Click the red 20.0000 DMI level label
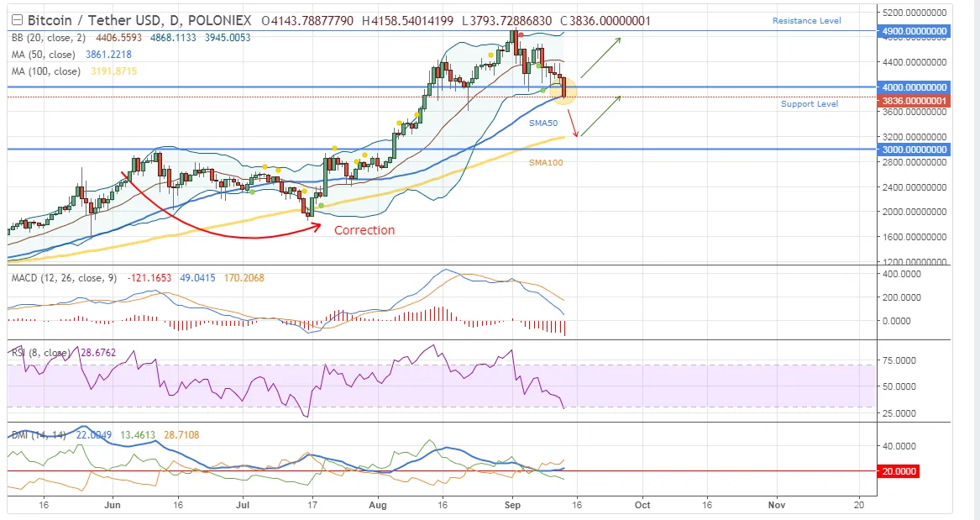Viewport: 980px width, 520px height. coord(899,471)
